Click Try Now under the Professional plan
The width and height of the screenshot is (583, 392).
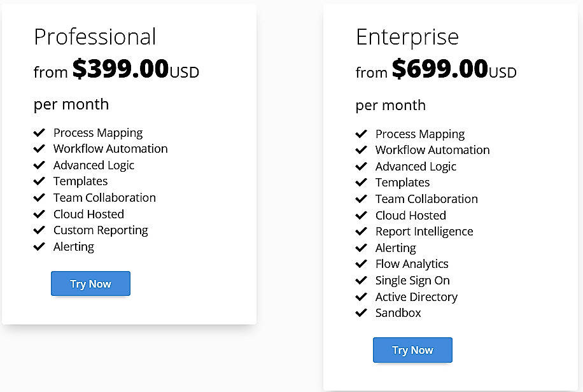tap(90, 283)
